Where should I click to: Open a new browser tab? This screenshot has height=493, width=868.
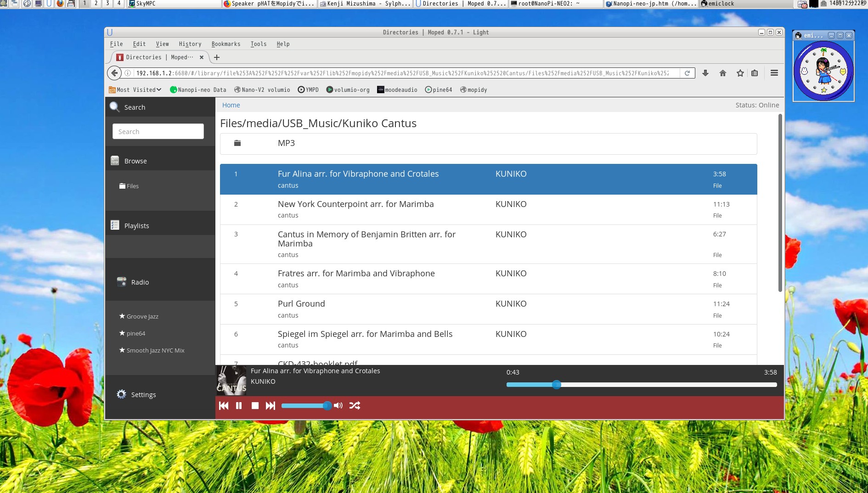click(x=217, y=57)
